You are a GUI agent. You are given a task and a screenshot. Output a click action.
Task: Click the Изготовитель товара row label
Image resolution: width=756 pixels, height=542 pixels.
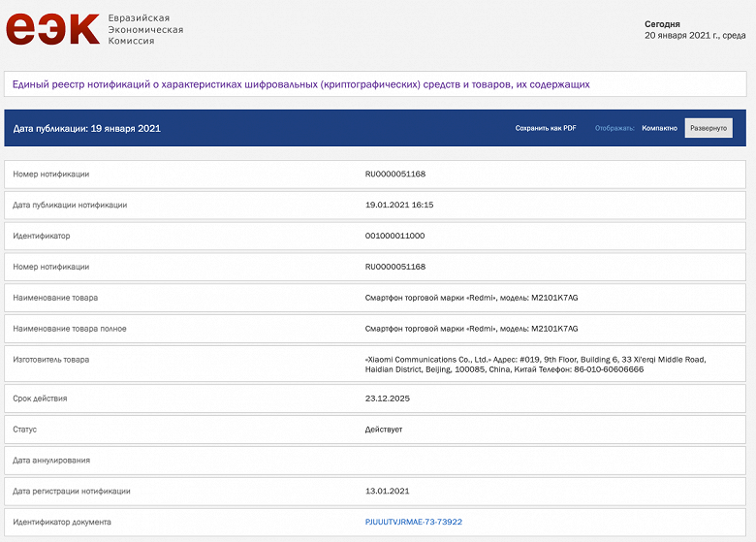click(50, 360)
